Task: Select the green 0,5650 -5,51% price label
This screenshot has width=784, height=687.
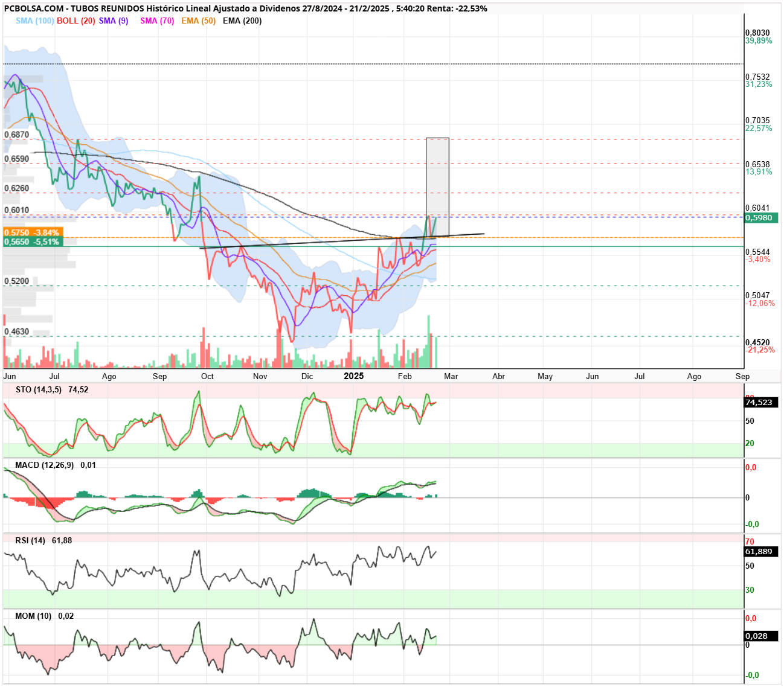Action: [33, 241]
